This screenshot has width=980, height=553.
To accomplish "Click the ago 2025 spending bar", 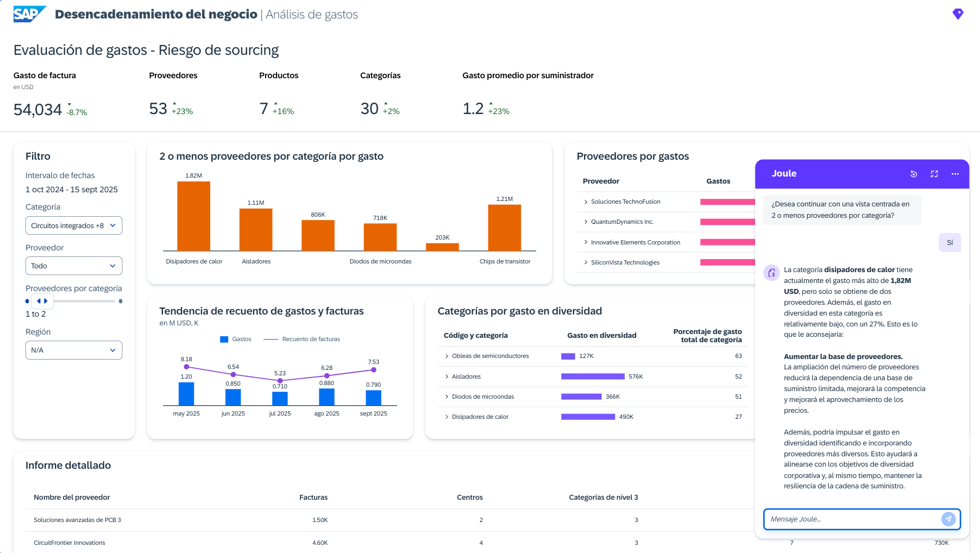I will 326,397.
